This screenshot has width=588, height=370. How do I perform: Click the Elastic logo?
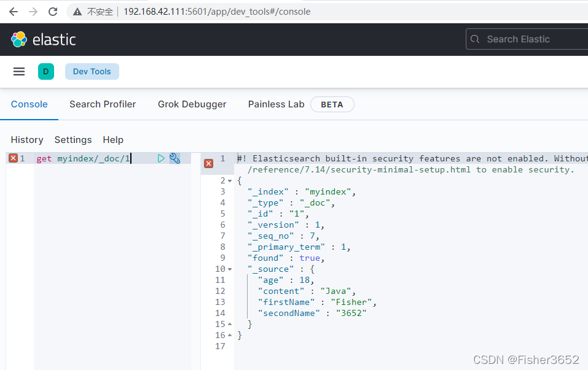(x=43, y=39)
